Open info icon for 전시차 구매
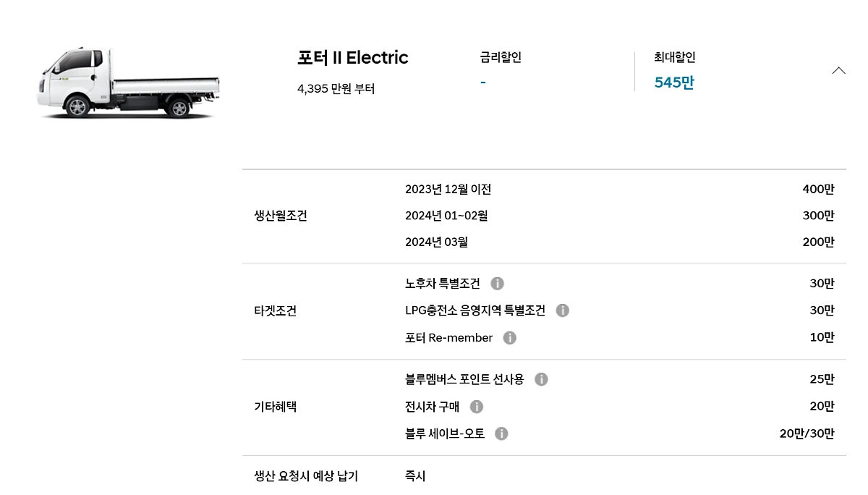This screenshot has height=495, width=868. pos(476,407)
